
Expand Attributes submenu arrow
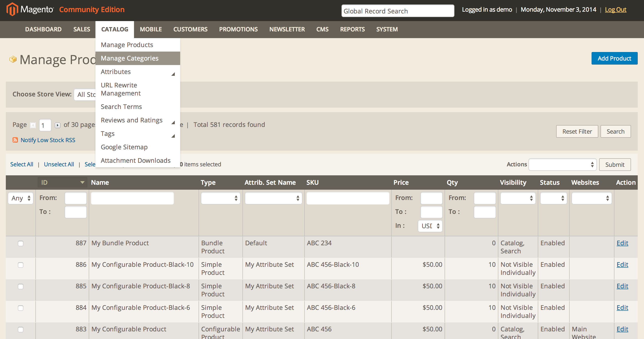[173, 74]
